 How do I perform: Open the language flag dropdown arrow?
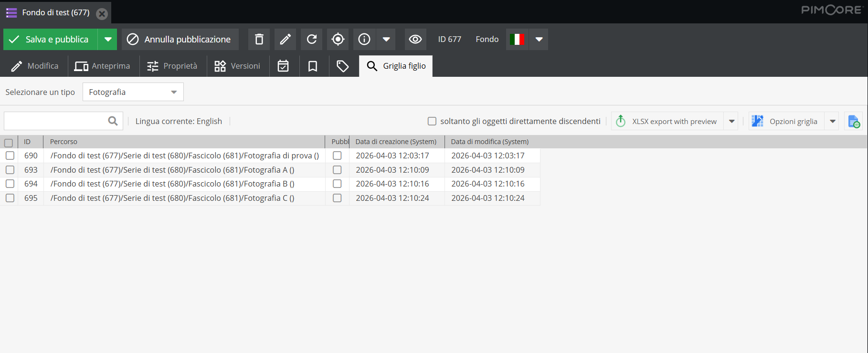coord(539,39)
